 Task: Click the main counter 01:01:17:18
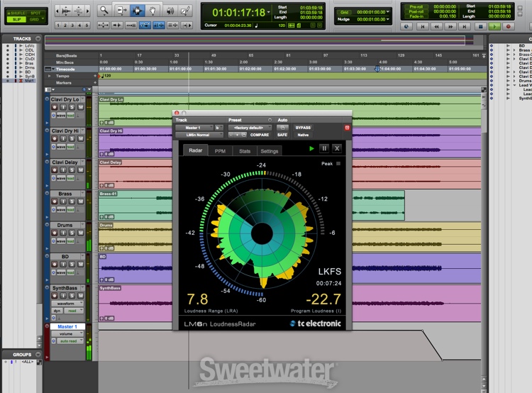239,13
